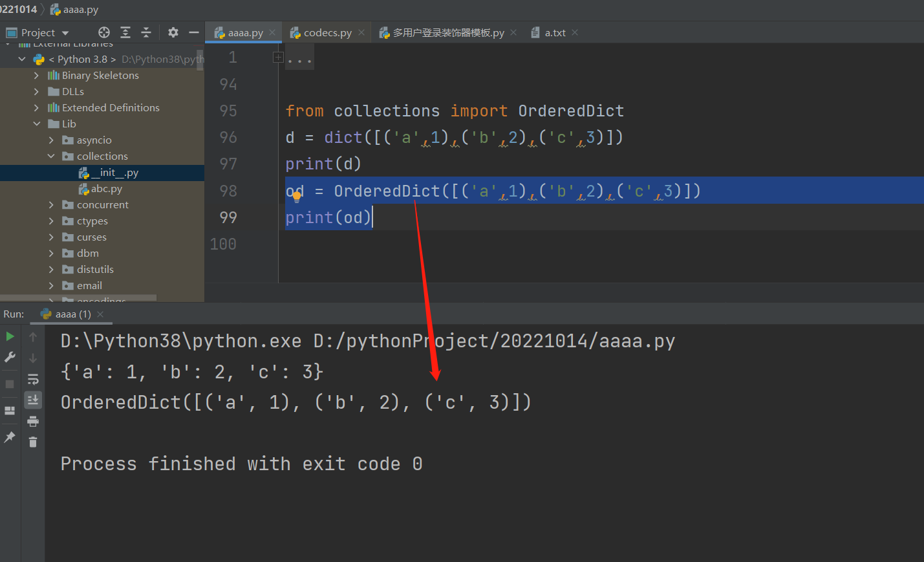Image resolution: width=924 pixels, height=562 pixels.
Task: Toggle soft-wrap in the Run console
Action: 33,380
